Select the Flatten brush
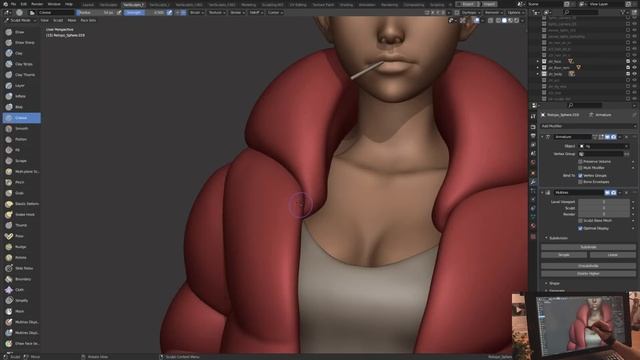 pyautogui.click(x=21, y=139)
